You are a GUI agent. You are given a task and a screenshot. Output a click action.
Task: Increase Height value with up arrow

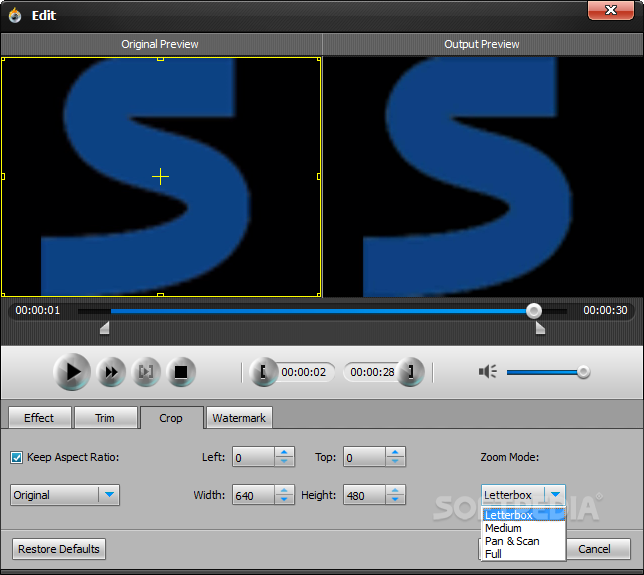395,490
